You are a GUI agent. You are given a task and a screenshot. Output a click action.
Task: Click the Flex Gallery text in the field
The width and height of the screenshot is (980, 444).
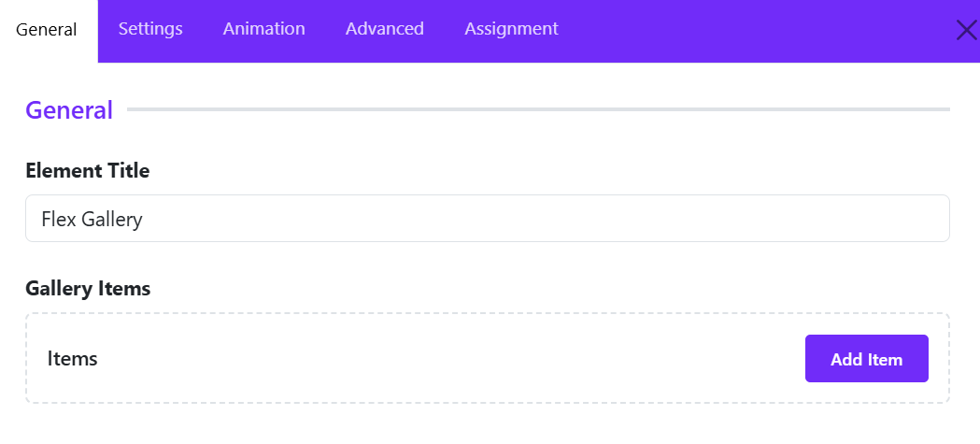pos(92,219)
